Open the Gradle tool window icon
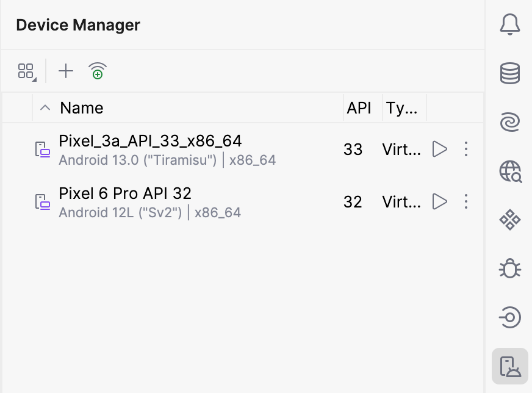Screen dimensions: 532x393 509,122
